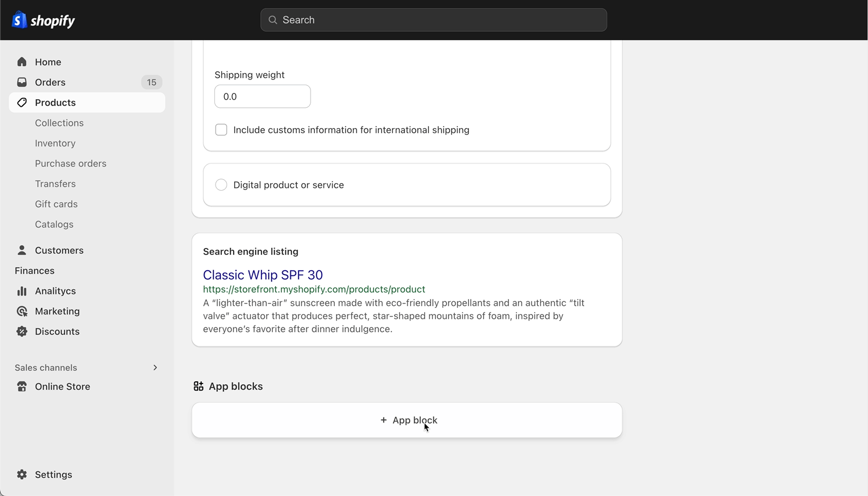
Task: Click the Analytics bar chart icon
Action: point(22,291)
